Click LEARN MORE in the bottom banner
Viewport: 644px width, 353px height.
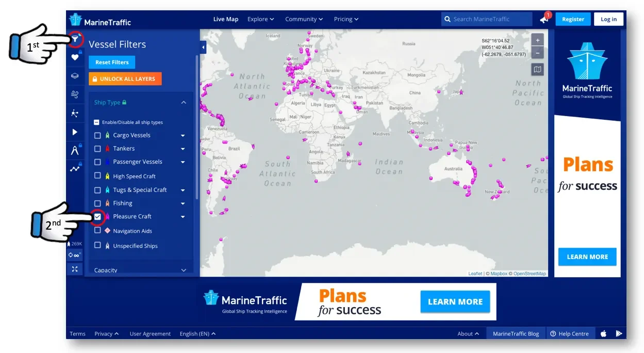(x=455, y=302)
